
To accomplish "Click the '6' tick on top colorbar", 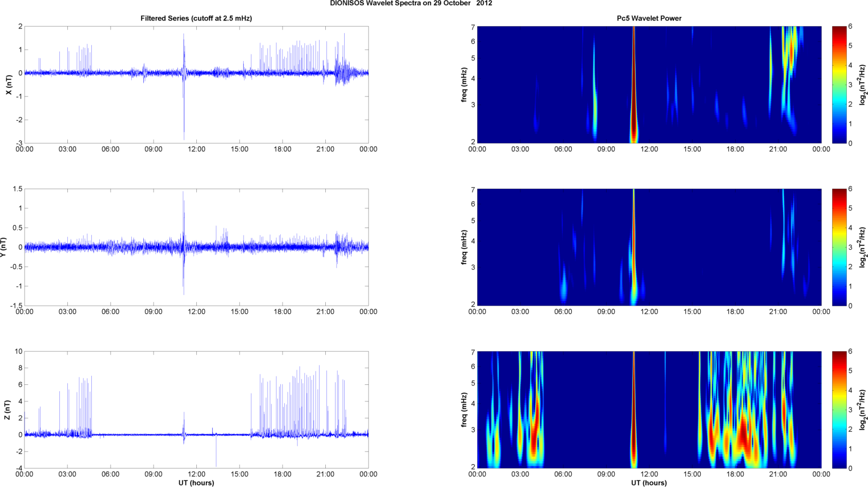I will tap(850, 26).
